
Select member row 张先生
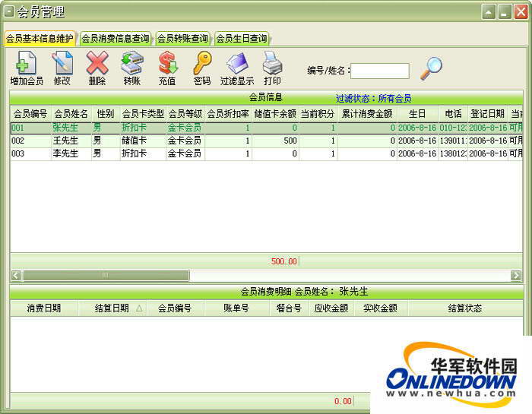pyautogui.click(x=266, y=128)
